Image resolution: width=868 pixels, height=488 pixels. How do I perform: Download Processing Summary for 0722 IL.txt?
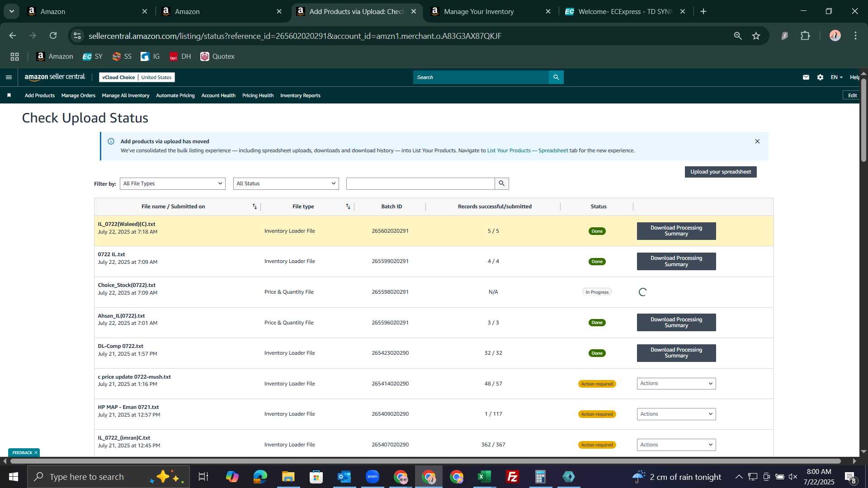pyautogui.click(x=676, y=261)
